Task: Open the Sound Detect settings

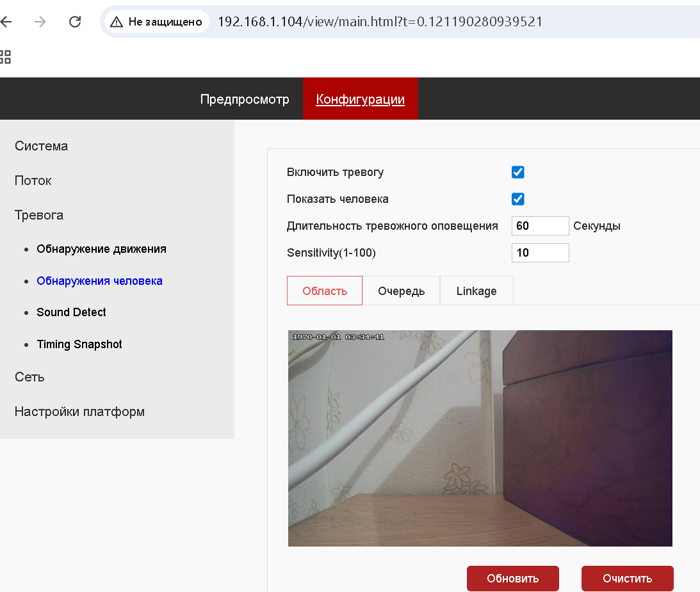Action: pos(72,312)
